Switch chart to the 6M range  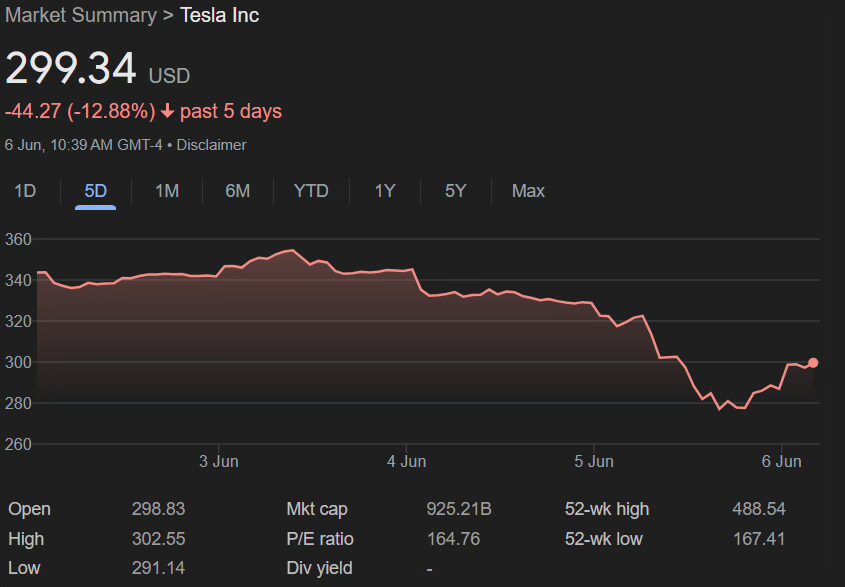point(237,190)
